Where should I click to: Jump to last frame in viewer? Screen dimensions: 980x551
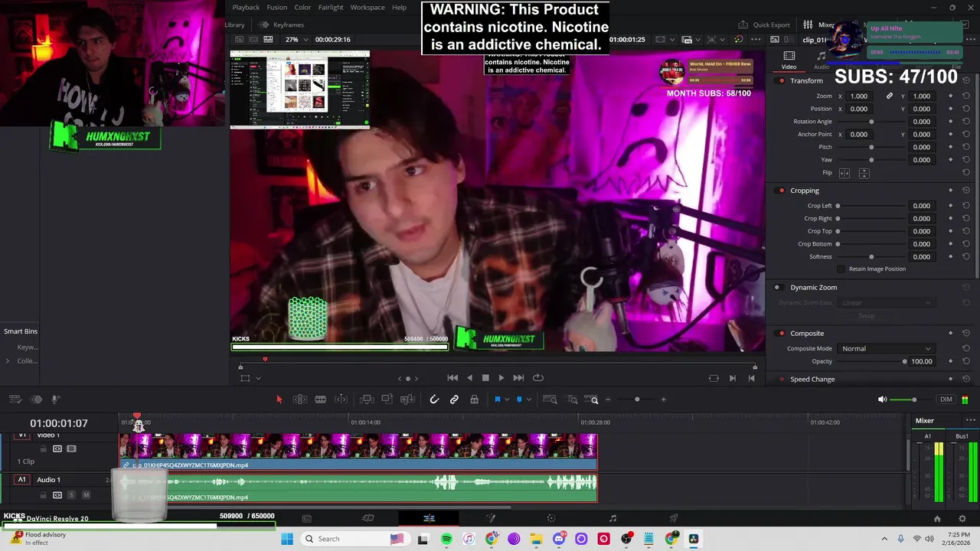(x=518, y=378)
